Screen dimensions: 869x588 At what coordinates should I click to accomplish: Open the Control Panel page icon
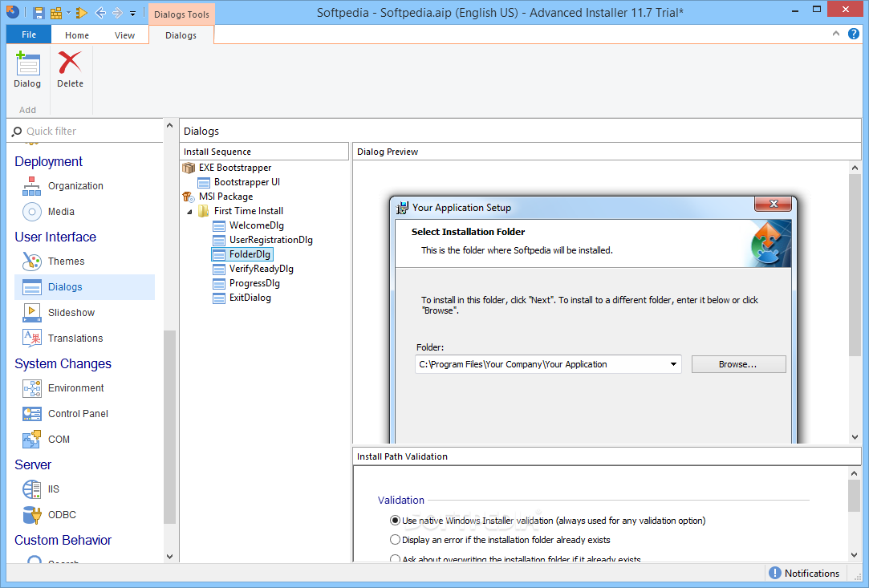31,413
